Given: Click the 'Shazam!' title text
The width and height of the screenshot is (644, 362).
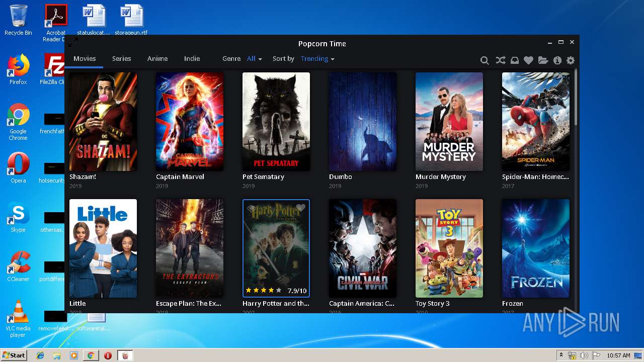Looking at the screenshot, I should pos(83,177).
